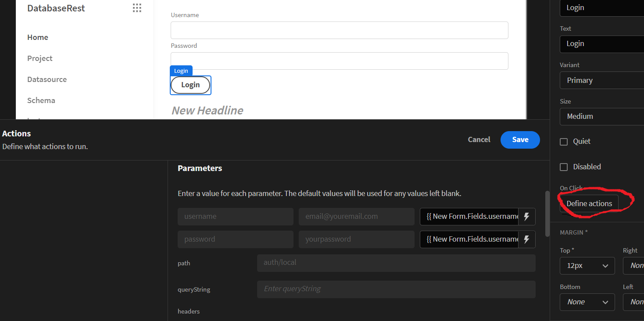Save the defined actions

pyautogui.click(x=520, y=139)
